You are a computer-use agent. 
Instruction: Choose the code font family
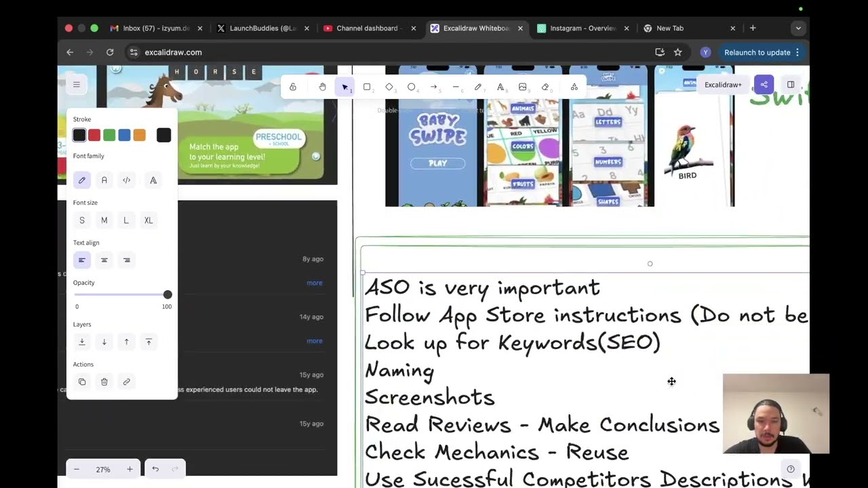pos(126,180)
